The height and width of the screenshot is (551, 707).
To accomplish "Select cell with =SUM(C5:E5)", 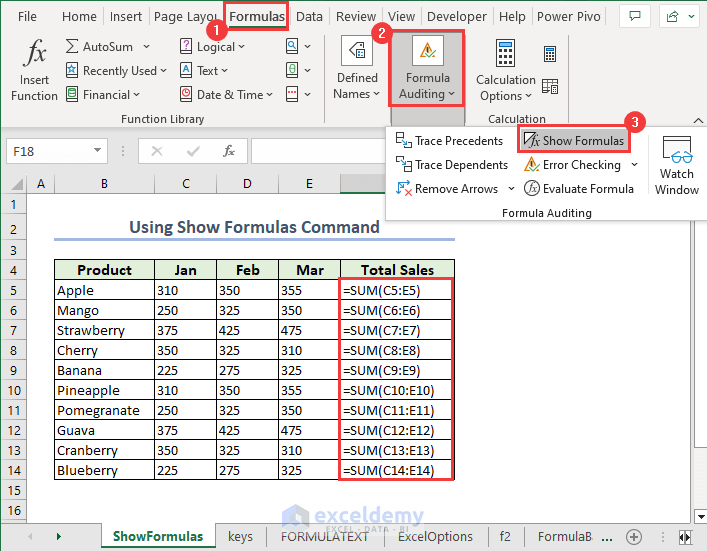I will (397, 290).
